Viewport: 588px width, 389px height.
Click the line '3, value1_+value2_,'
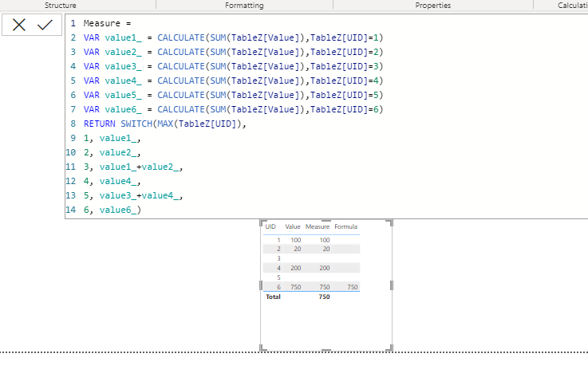133,167
